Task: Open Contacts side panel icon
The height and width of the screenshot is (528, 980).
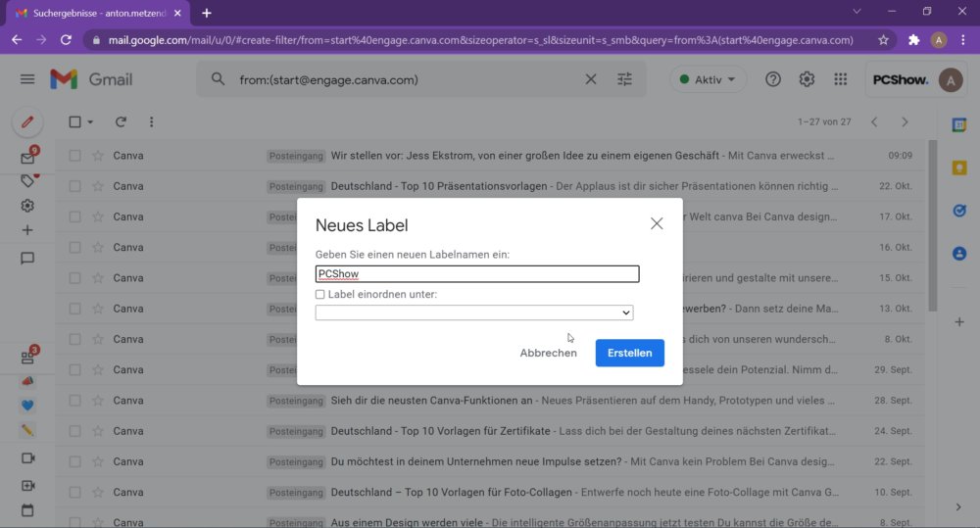Action: 959,253
